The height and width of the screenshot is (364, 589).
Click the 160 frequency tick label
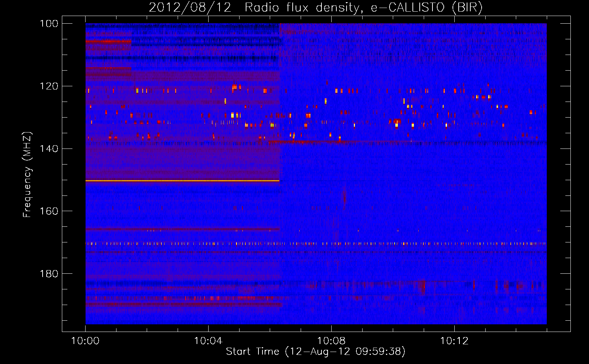pos(49,211)
